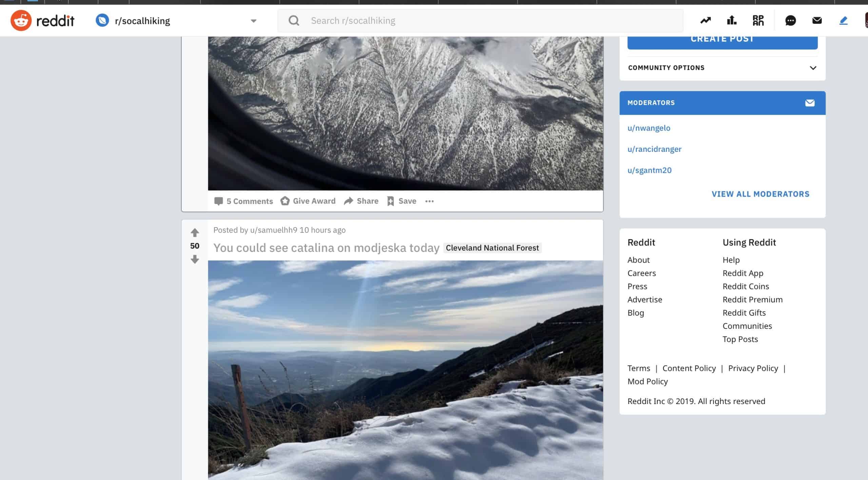Open the post's three-dot more options
Image resolution: width=868 pixels, height=480 pixels.
click(x=429, y=201)
